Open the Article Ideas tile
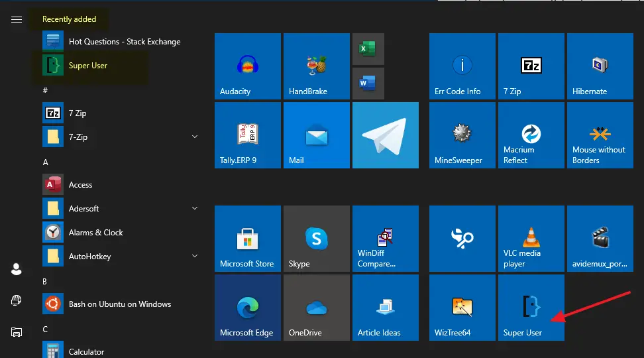Screen dimensions: 644x358 386,308
